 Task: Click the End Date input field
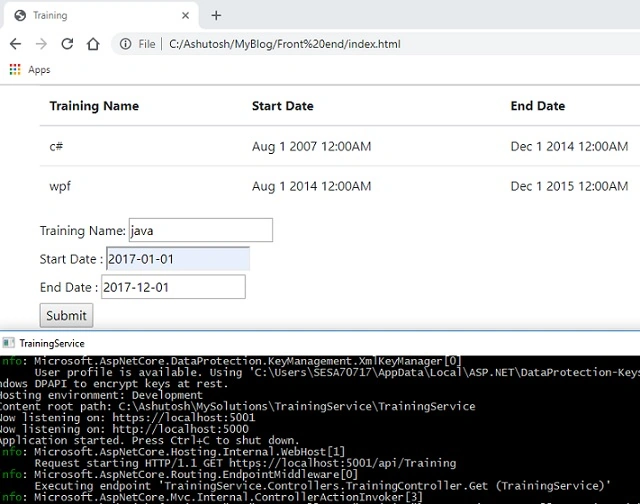pyautogui.click(x=173, y=287)
